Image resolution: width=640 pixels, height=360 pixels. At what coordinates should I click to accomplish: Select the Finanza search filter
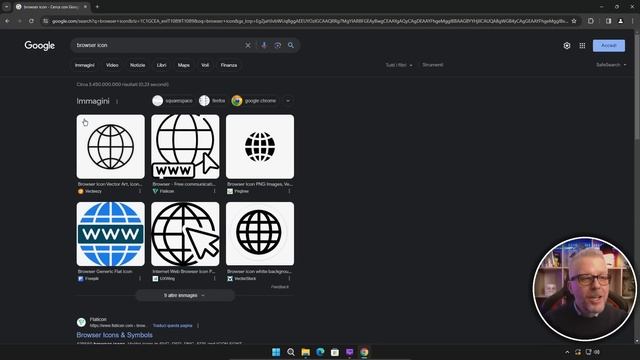(x=229, y=65)
